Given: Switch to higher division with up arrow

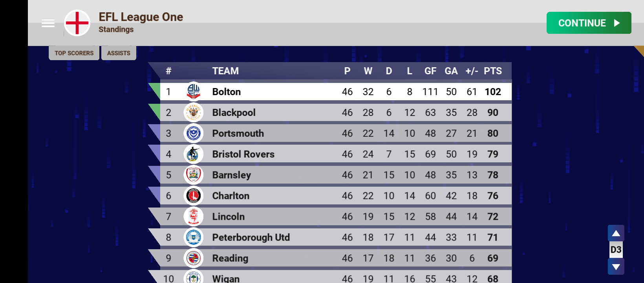Looking at the screenshot, I should [x=616, y=233].
